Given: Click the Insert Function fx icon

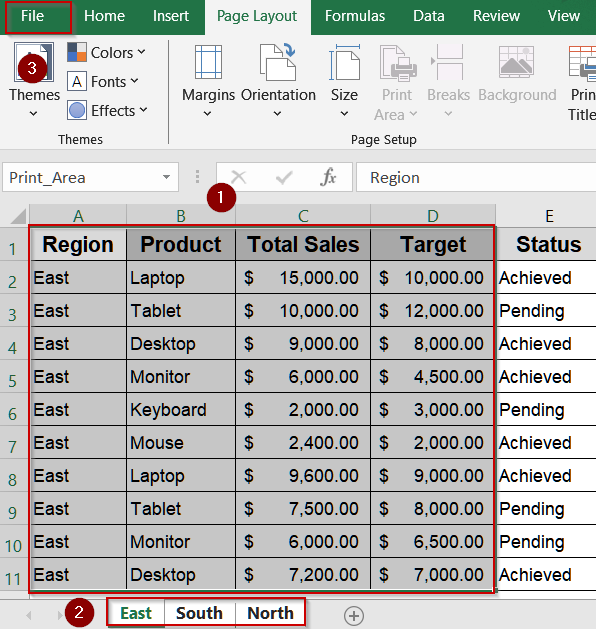Looking at the screenshot, I should 328,177.
